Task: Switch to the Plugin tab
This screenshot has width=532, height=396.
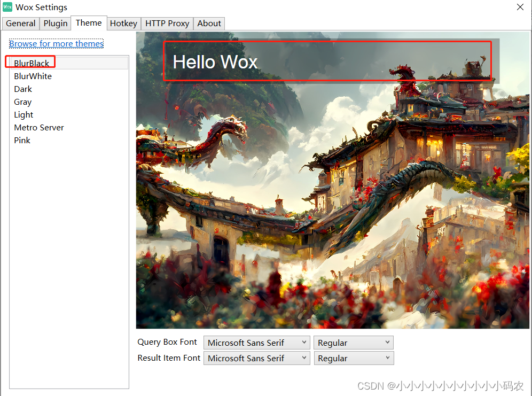Action: pos(56,24)
